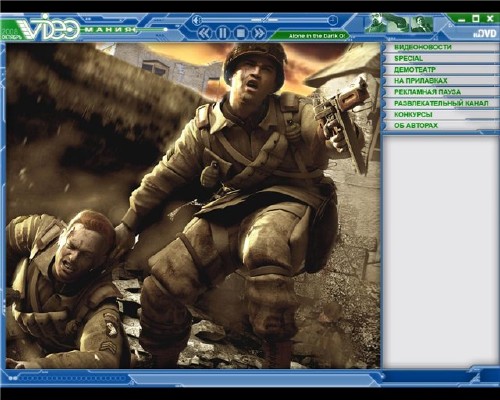500x400 pixels.
Task: Mute sound with the speaker icon
Action: 197,21
